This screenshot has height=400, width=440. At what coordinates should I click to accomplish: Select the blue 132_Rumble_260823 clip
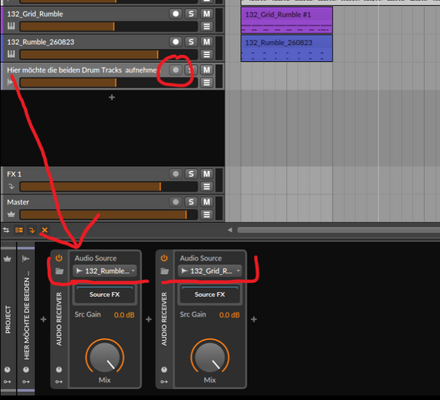pos(287,48)
